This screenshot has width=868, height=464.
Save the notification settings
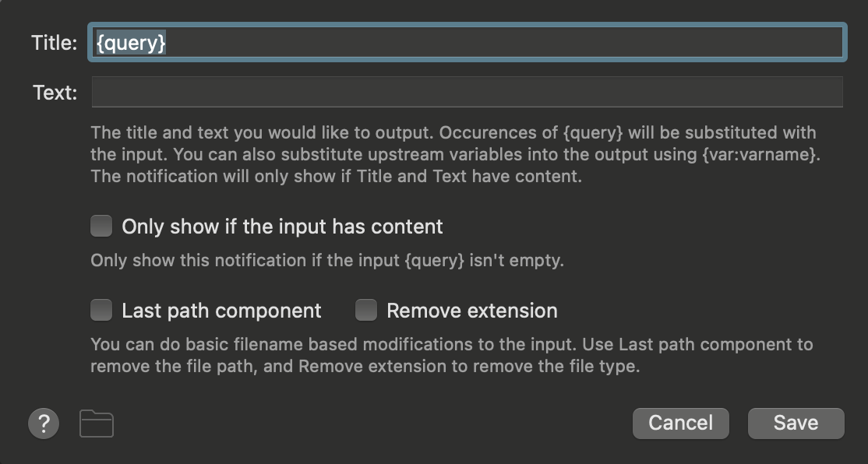click(796, 423)
